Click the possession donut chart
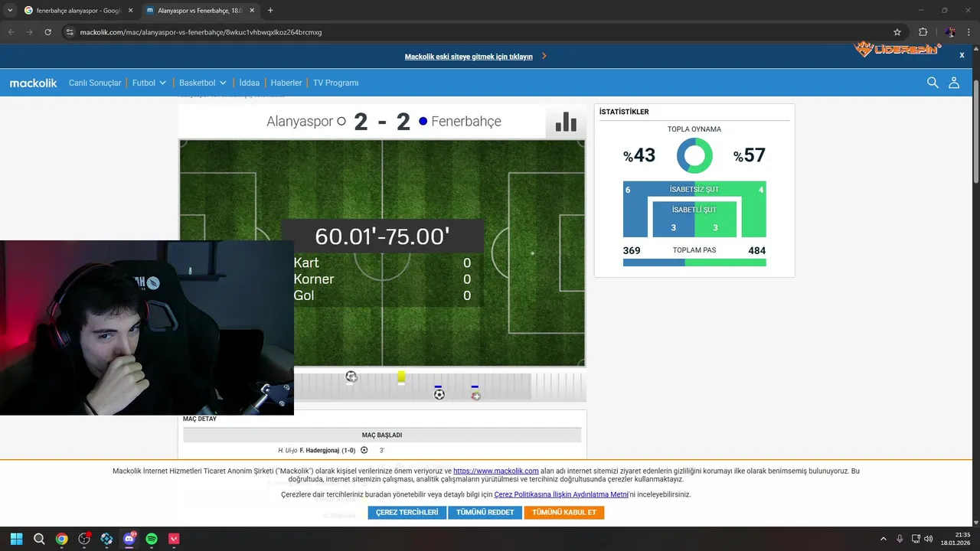The image size is (980, 551). [x=694, y=155]
